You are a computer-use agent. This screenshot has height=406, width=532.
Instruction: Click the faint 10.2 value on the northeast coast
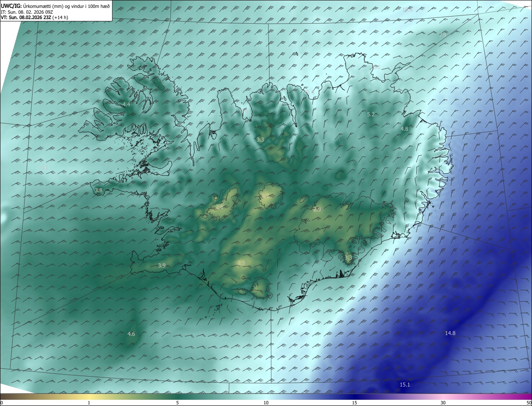click(x=376, y=67)
